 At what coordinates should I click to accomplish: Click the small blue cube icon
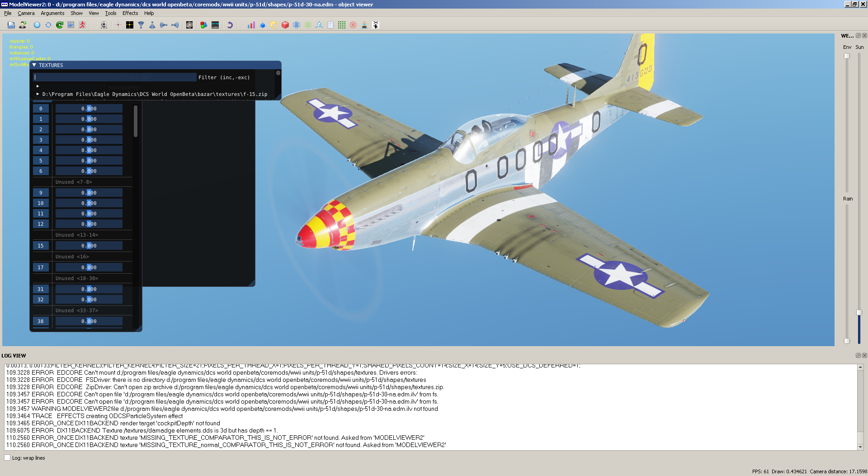pos(263,25)
